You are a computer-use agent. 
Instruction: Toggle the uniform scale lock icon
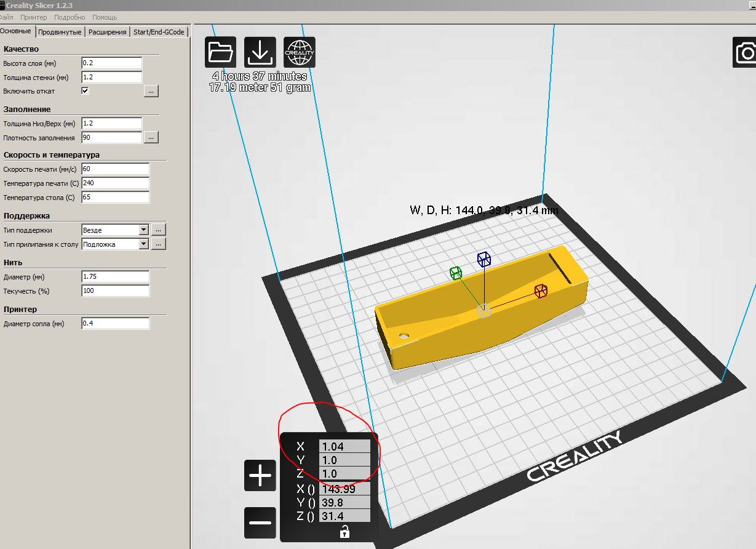[344, 532]
